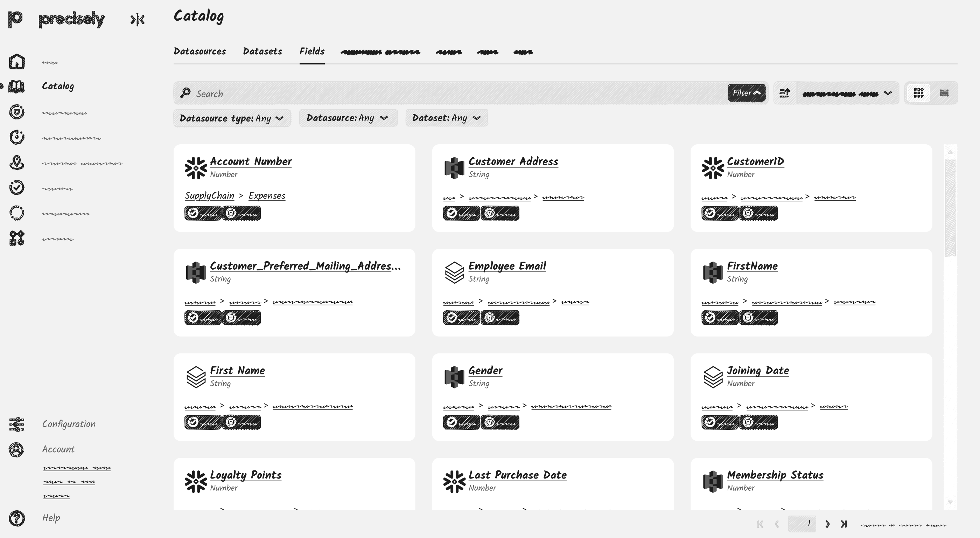Select the Fields tab
This screenshot has width=980, height=538.
tap(312, 51)
